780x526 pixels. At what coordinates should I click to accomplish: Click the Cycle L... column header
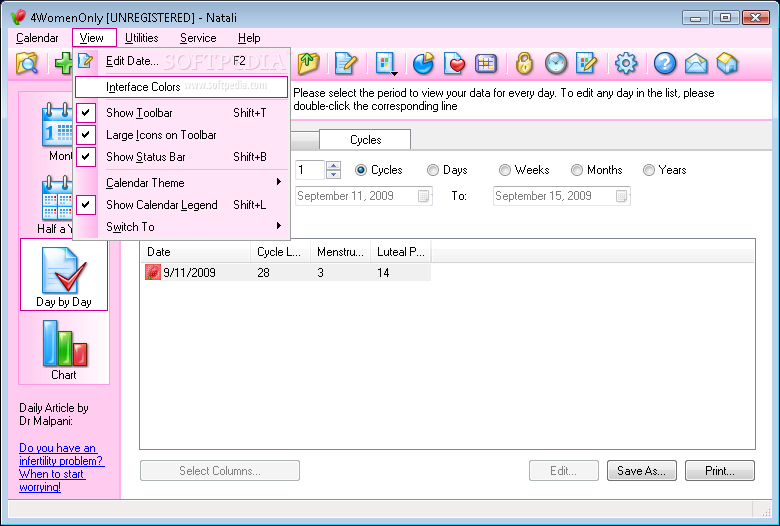tap(281, 252)
